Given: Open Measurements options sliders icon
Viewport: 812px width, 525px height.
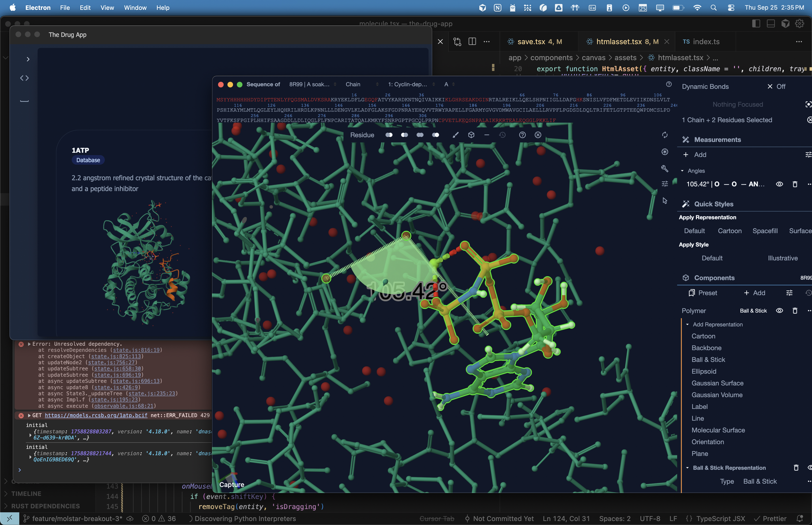Looking at the screenshot, I should pyautogui.click(x=808, y=155).
